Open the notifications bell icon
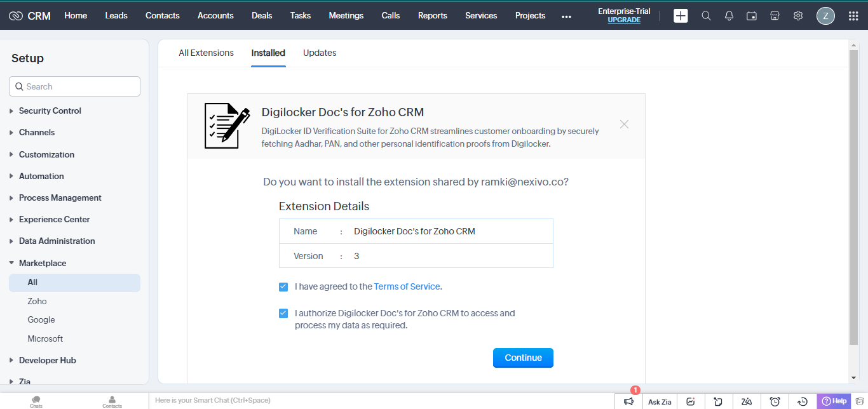868x409 pixels. coord(729,16)
